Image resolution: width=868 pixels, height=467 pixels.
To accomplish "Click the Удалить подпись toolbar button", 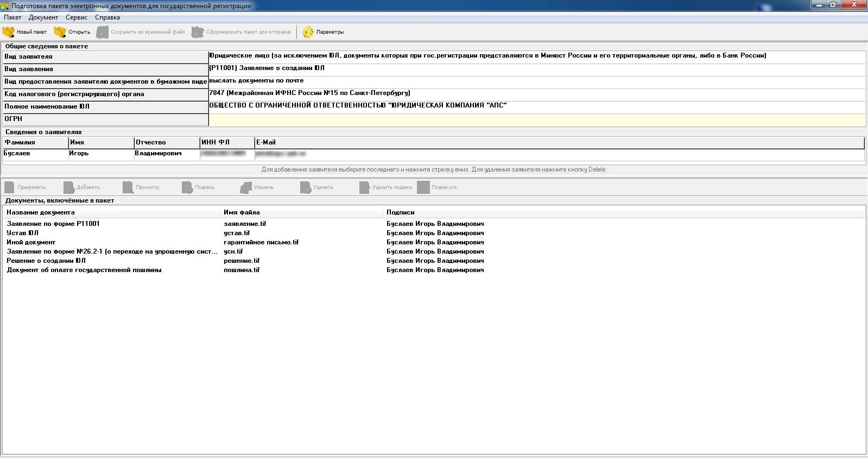I will (x=386, y=187).
